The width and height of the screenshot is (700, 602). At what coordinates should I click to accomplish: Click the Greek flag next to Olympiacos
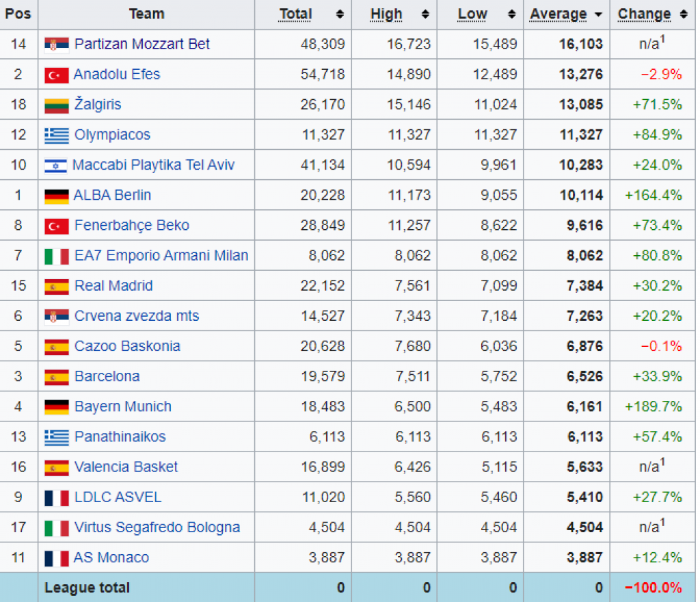click(x=57, y=135)
